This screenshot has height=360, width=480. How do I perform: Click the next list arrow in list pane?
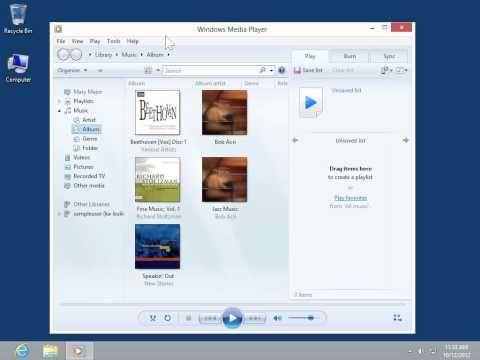coord(405,140)
